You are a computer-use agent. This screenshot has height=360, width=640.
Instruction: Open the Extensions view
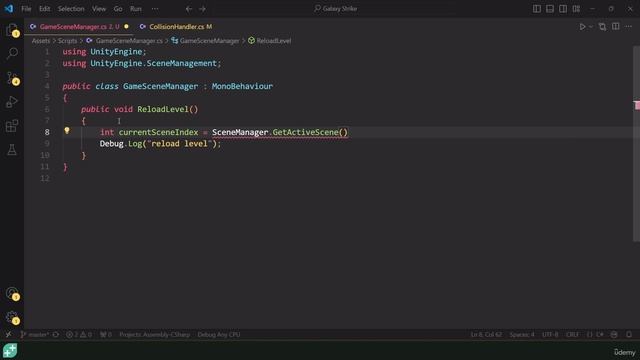click(12, 126)
